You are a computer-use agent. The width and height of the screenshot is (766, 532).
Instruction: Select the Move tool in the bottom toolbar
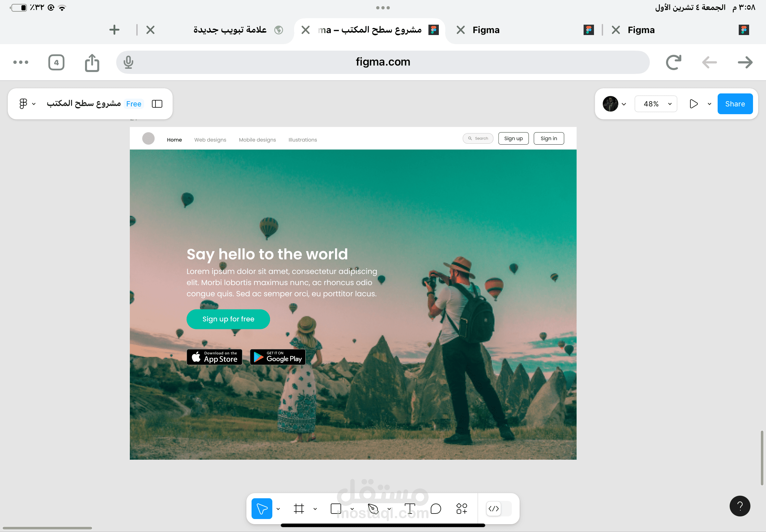(x=262, y=509)
